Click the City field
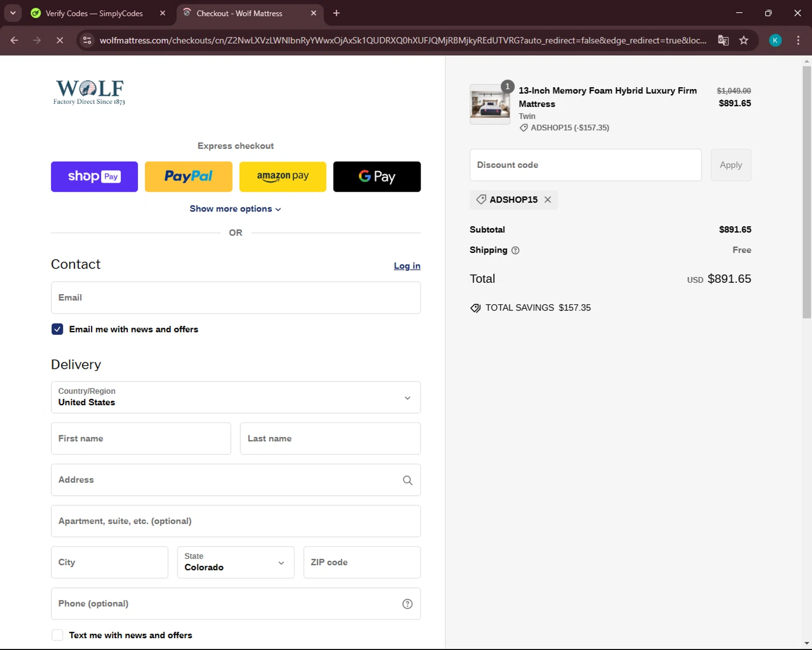This screenshot has width=812, height=650. tap(109, 562)
